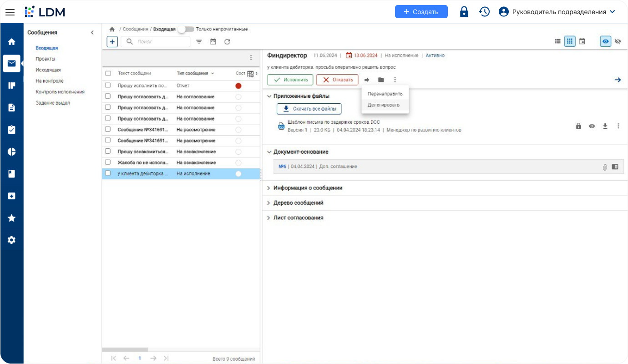The image size is (628, 364).
Task: Collapse the Приложенные файлы section
Action: coord(269,96)
